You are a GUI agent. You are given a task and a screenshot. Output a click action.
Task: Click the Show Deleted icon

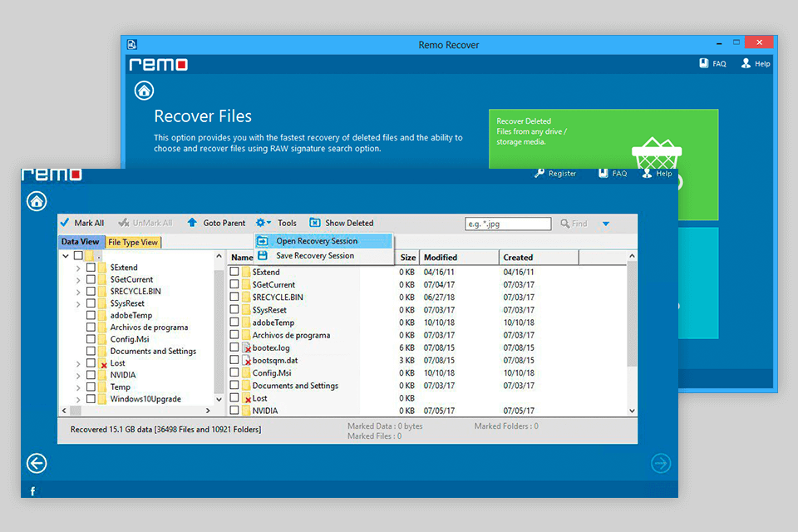315,223
